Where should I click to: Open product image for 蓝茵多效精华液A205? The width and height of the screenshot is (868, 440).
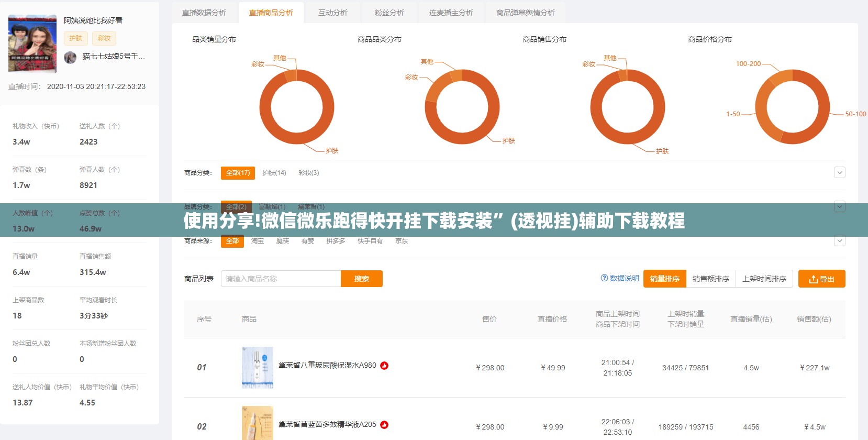(258, 423)
